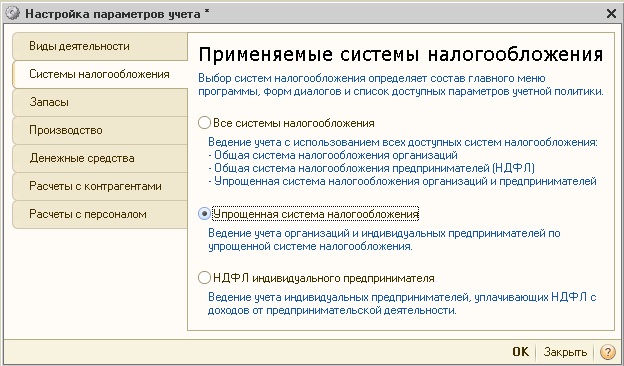Switch to Виды деятельности tab
This screenshot has height=366, width=624.
(x=100, y=46)
